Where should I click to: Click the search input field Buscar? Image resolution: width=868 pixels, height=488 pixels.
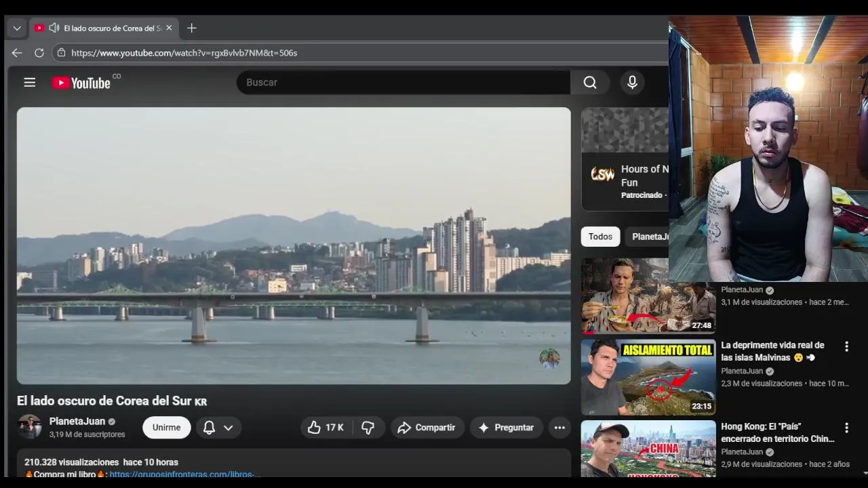(x=403, y=83)
